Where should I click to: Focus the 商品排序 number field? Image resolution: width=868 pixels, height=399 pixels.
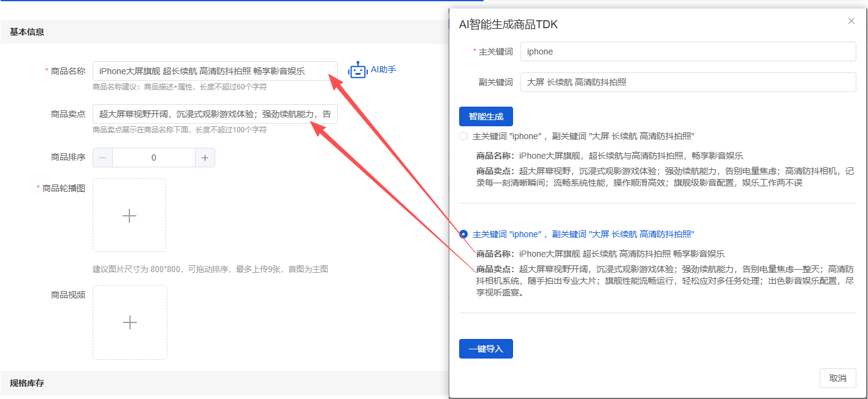154,158
